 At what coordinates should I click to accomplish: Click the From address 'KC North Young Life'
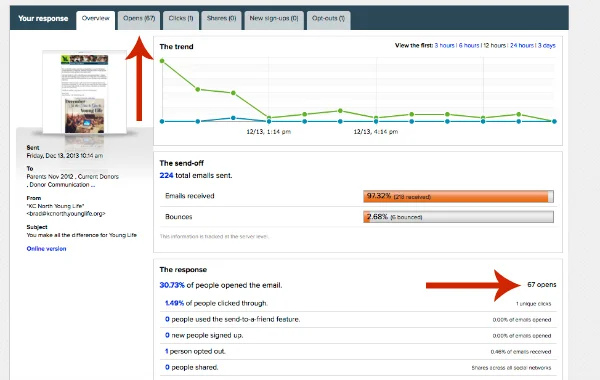[x=66, y=210]
